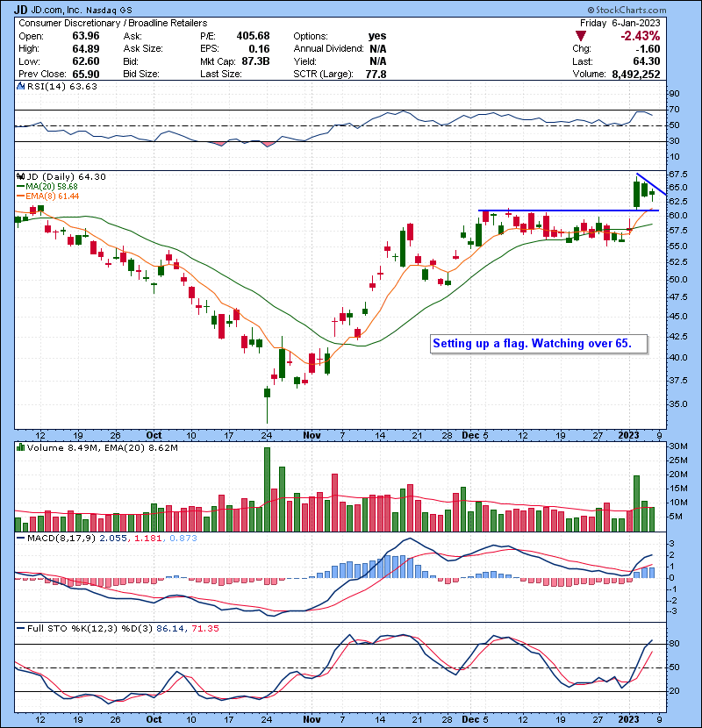Click the stochastic %D value 71.35
The image size is (702, 728).
coord(205,628)
